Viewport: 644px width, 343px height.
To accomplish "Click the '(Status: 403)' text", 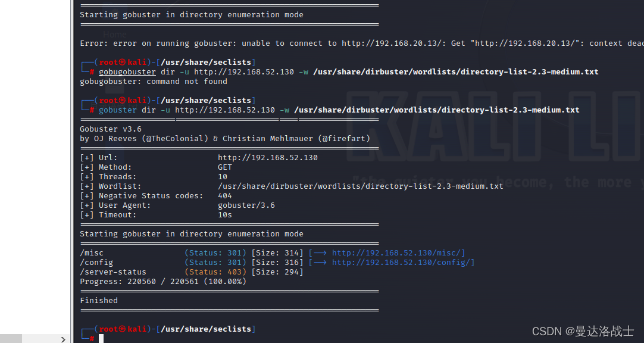I will 215,272.
